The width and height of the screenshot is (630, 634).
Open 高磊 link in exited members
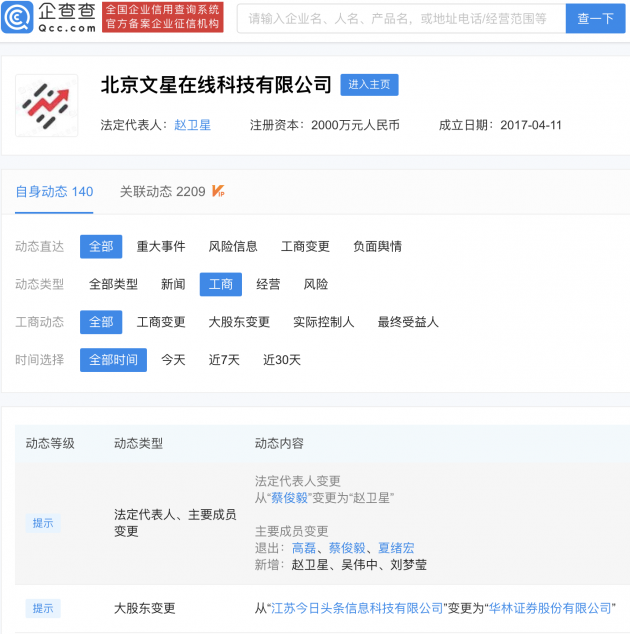[x=304, y=548]
